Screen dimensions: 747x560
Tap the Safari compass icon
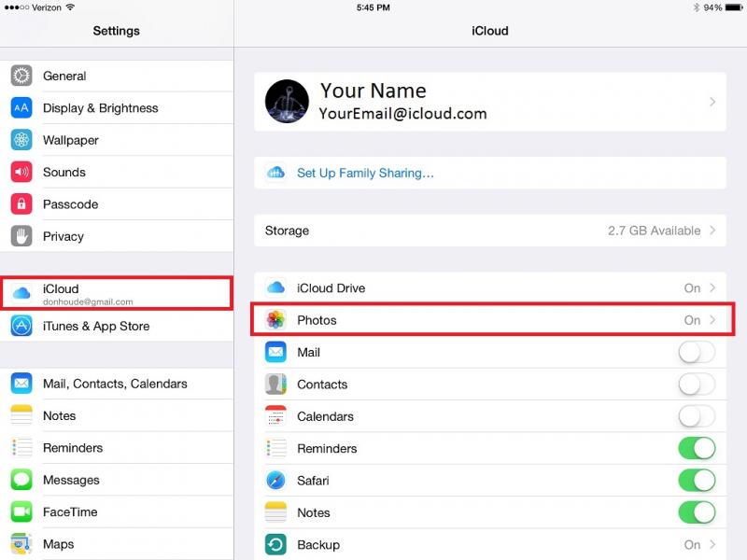pos(275,480)
